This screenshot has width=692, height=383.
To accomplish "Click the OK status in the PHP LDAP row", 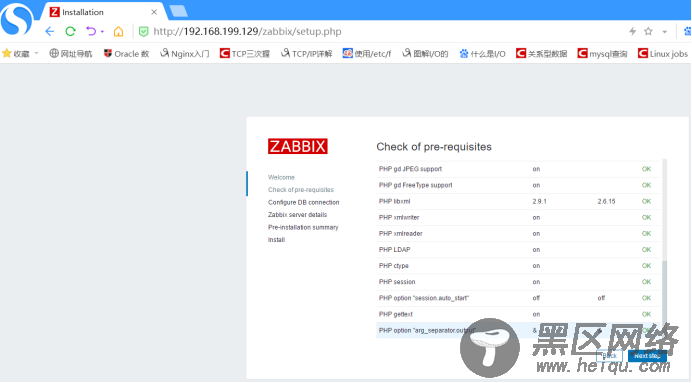I will tap(647, 250).
